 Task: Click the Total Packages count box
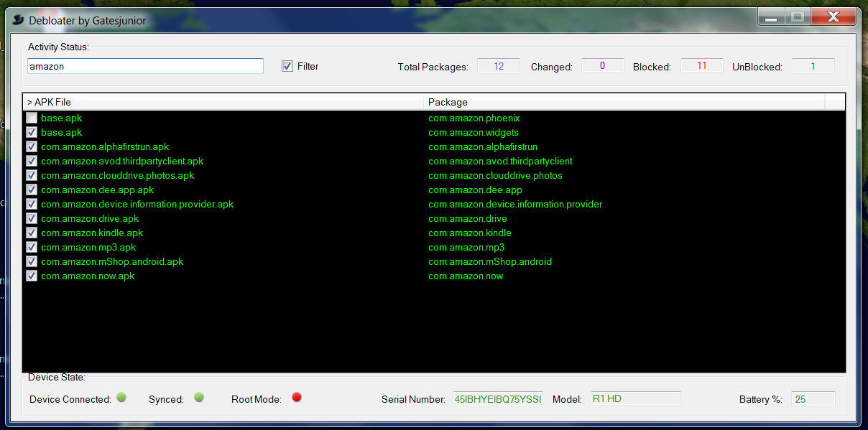498,66
